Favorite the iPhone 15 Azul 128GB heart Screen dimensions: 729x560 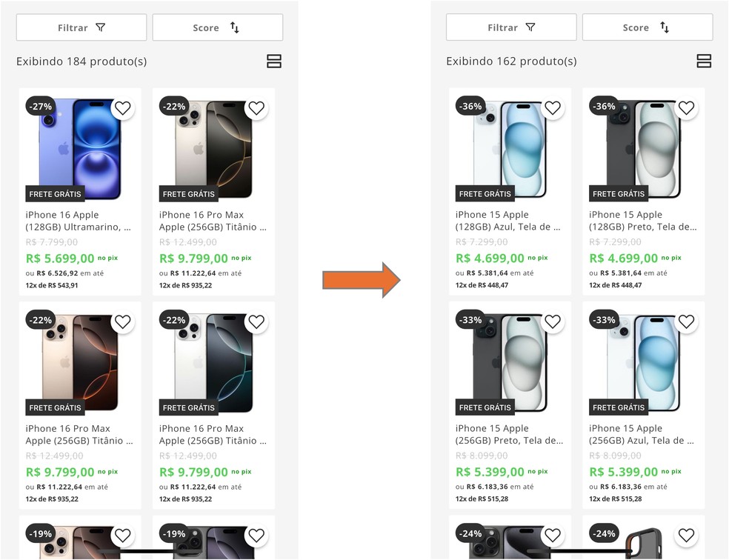pos(552,108)
